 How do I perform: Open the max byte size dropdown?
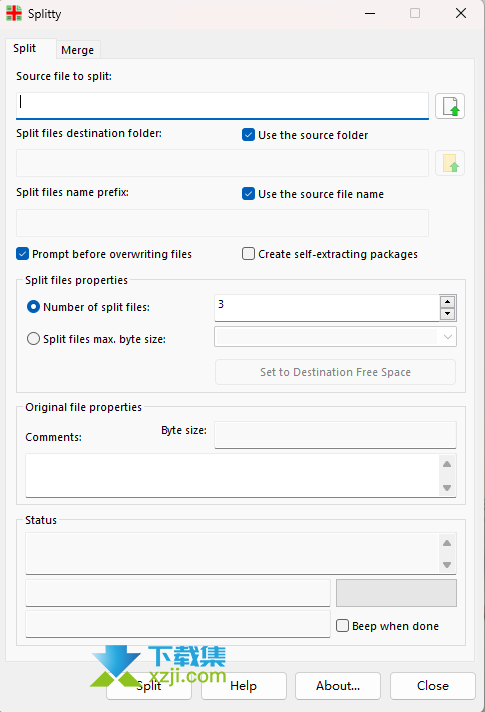click(x=447, y=337)
